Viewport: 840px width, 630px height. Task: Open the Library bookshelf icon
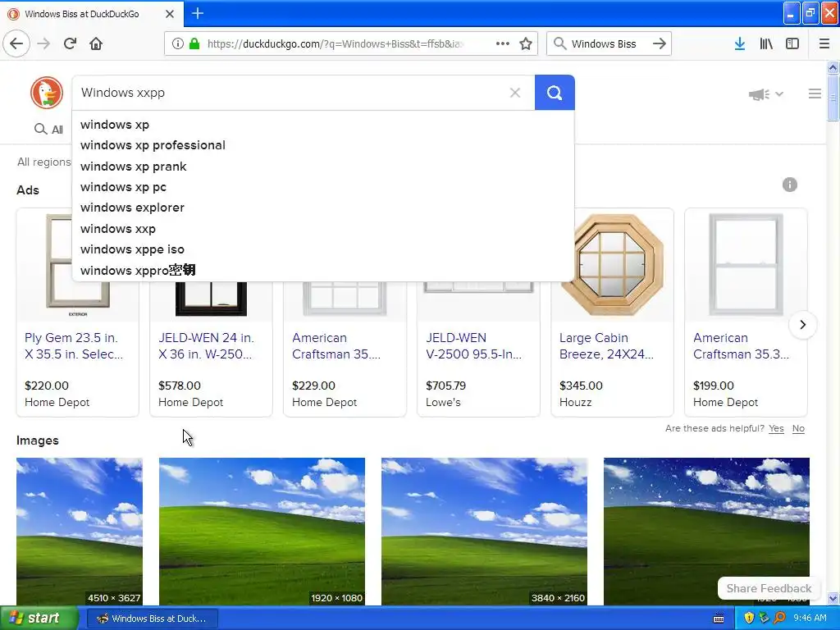766,43
